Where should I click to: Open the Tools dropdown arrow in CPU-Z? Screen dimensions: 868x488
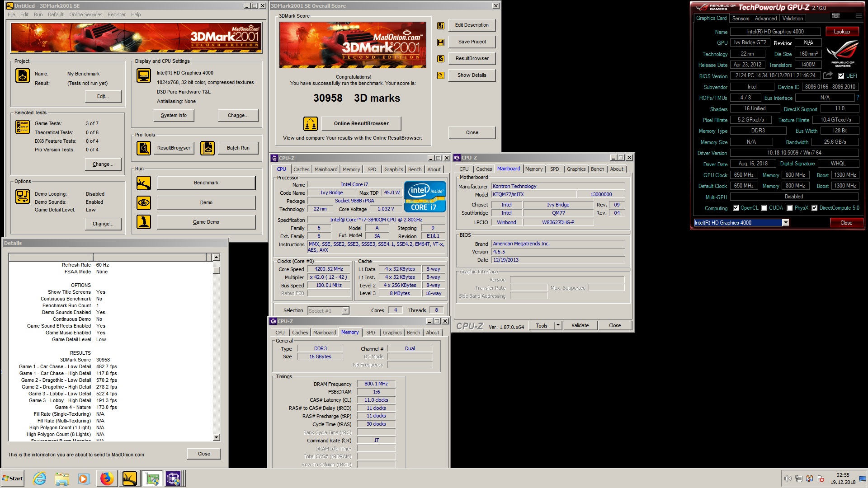point(558,325)
